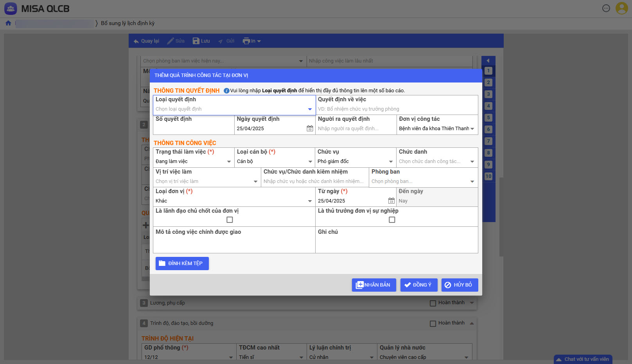Screen dimensions: 632x364
Task: Open the Chức vụ dropdown
Action: click(390, 161)
